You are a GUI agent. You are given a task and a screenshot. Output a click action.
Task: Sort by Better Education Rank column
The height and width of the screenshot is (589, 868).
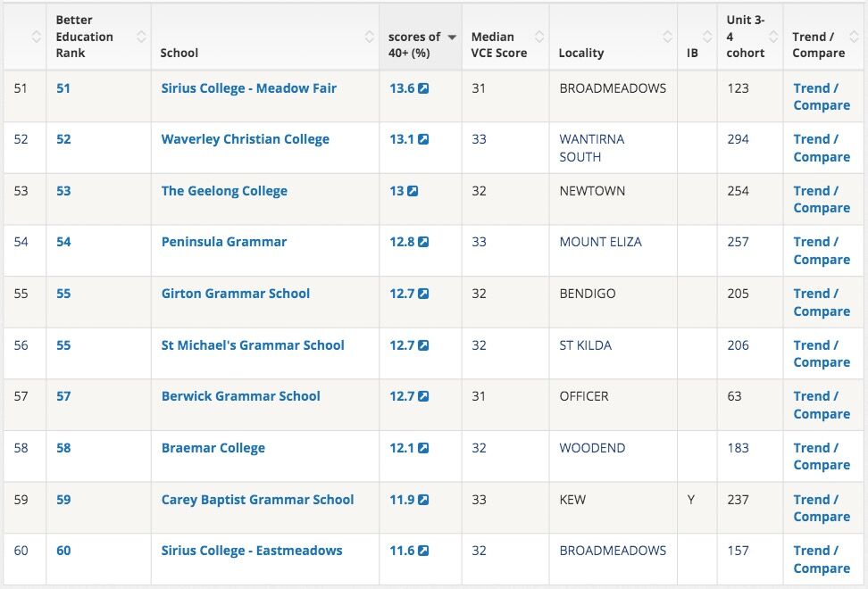(x=141, y=37)
